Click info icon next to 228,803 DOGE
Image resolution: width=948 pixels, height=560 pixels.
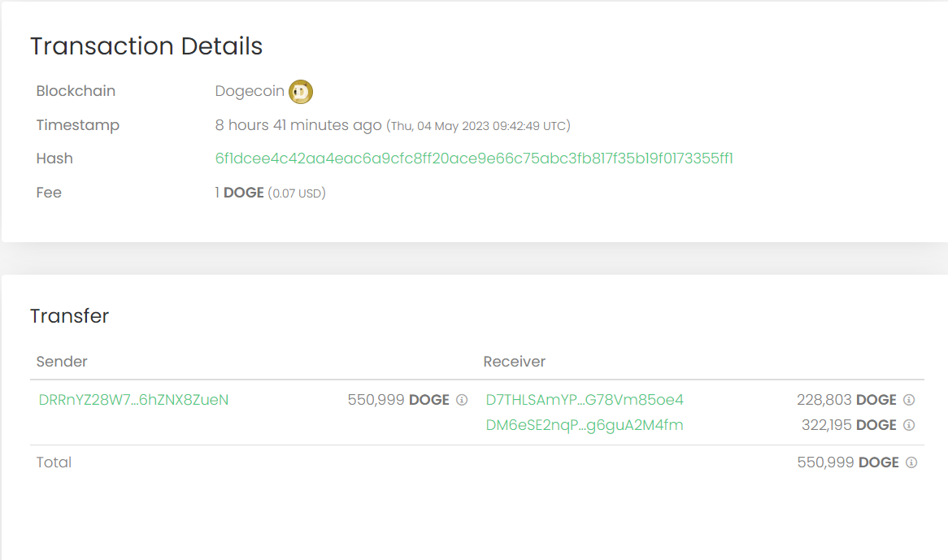tap(908, 400)
